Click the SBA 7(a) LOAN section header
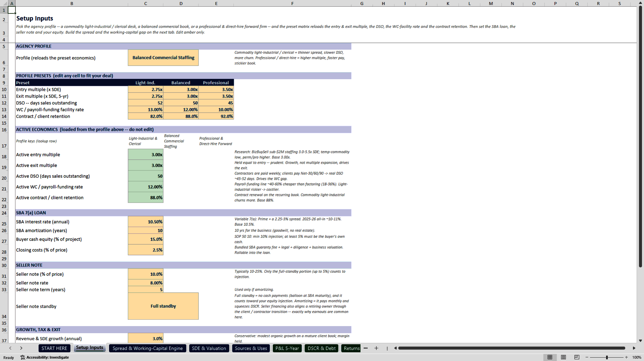 (x=183, y=213)
